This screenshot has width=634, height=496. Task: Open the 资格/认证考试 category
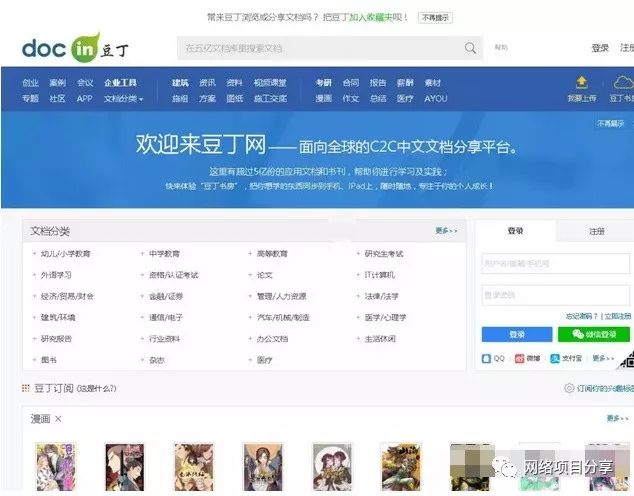[x=174, y=275]
